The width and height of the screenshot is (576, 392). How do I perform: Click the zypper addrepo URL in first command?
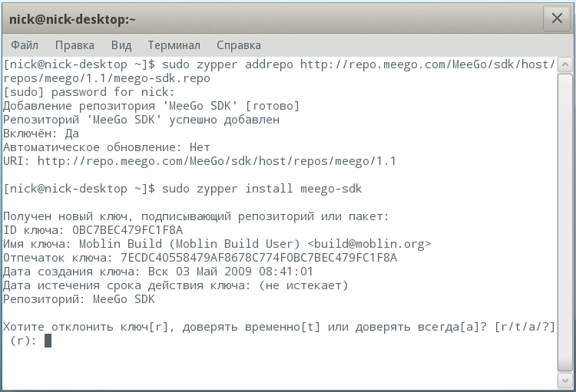point(426,64)
